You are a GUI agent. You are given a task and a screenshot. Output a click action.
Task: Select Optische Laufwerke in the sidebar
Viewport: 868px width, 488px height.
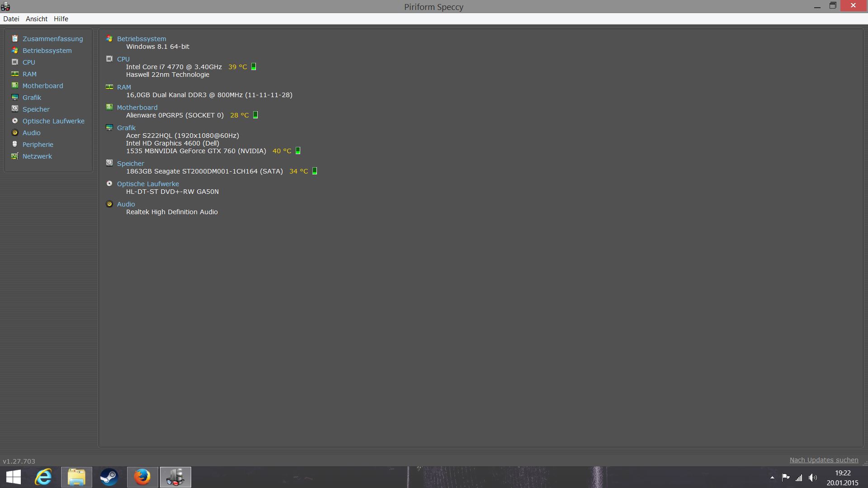(x=53, y=121)
